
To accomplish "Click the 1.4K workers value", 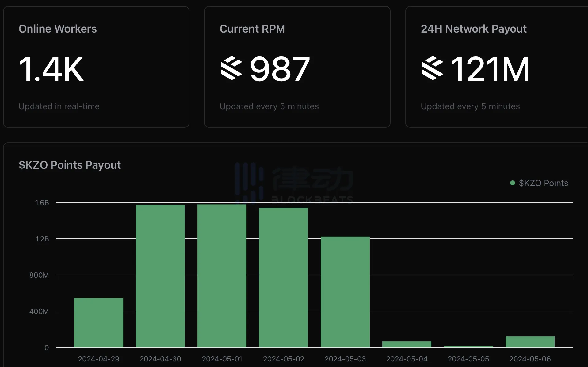I will 51,69.
